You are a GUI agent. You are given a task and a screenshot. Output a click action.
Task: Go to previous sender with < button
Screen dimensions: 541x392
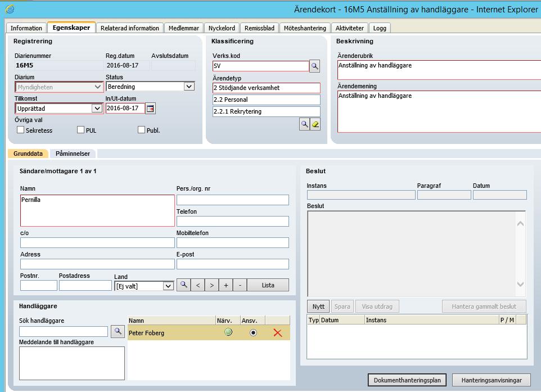click(198, 285)
